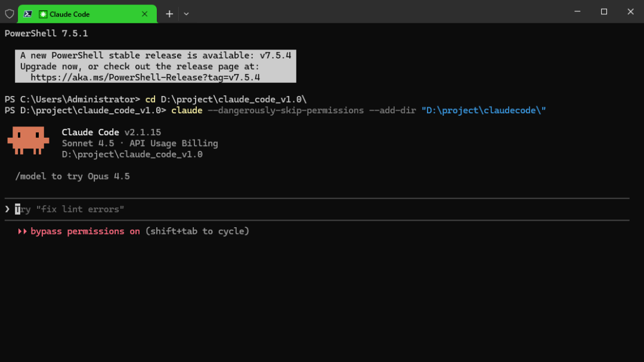Click the red double-arrow bypass icon
Viewport: 644px width, 362px height.
tap(23, 231)
